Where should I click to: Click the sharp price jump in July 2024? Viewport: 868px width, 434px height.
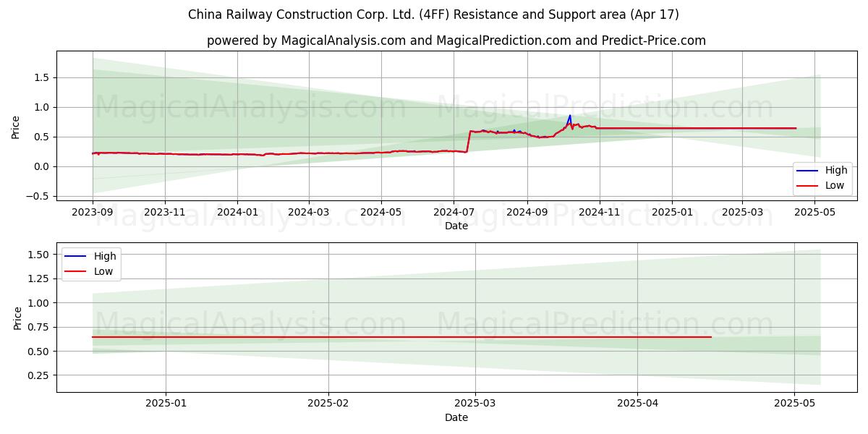[469, 141]
